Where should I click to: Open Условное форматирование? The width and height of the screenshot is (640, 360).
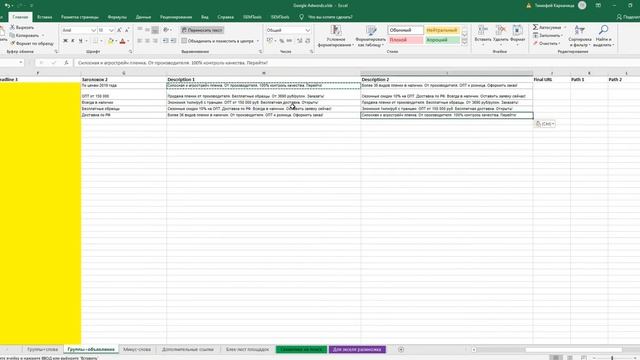336,36
